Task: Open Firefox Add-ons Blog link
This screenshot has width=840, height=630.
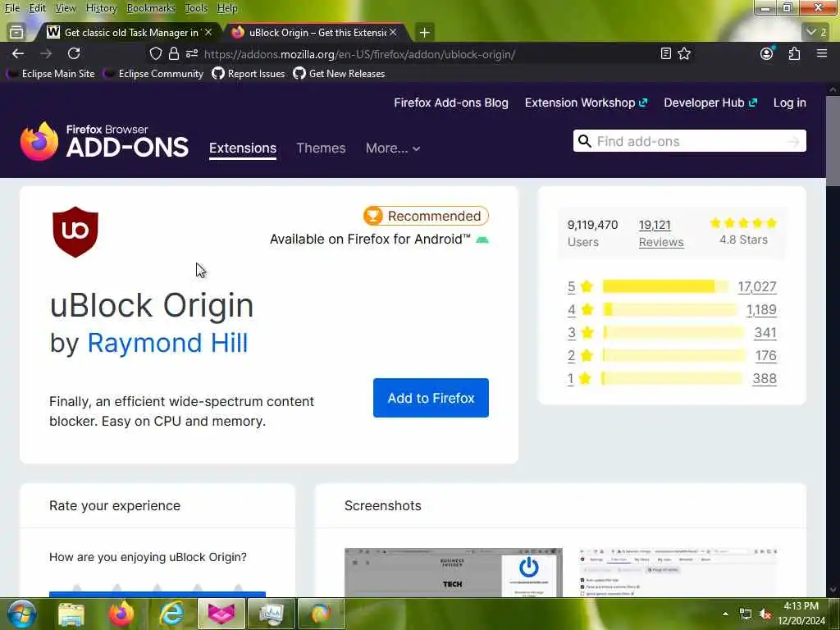Action: click(x=451, y=103)
